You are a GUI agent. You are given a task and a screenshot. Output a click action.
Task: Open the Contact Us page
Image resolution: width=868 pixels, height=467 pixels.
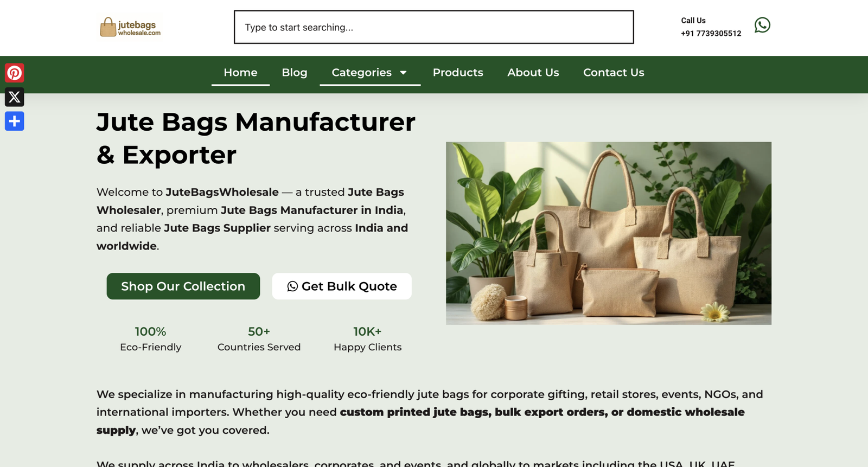pos(614,73)
